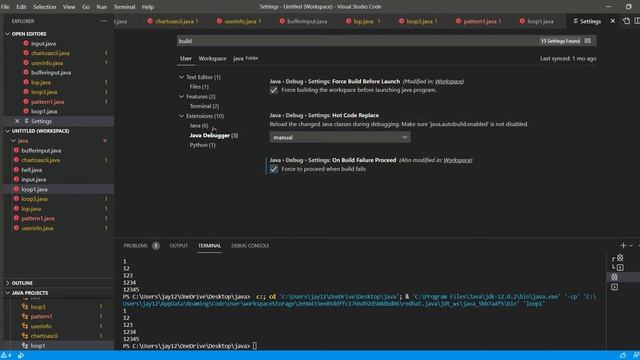Collapse Features in the settings tree
640x360 pixels.
coord(181,96)
